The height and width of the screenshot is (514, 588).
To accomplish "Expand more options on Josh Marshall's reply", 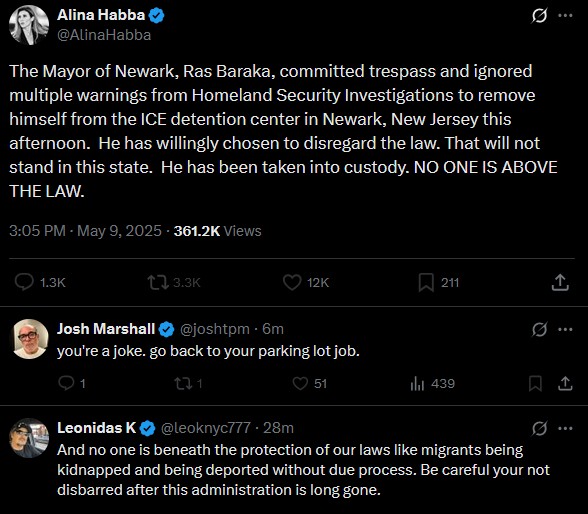I will [x=566, y=330].
